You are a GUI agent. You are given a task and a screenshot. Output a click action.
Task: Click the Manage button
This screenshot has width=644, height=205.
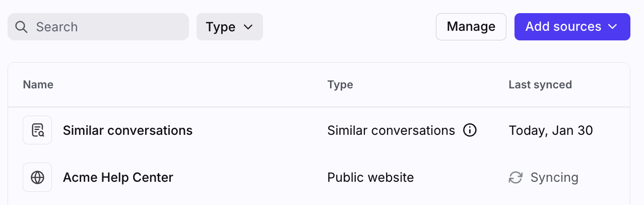(471, 27)
